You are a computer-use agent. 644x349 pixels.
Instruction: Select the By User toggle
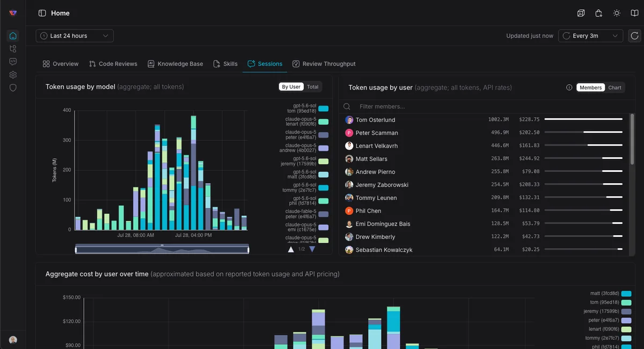pyautogui.click(x=291, y=86)
